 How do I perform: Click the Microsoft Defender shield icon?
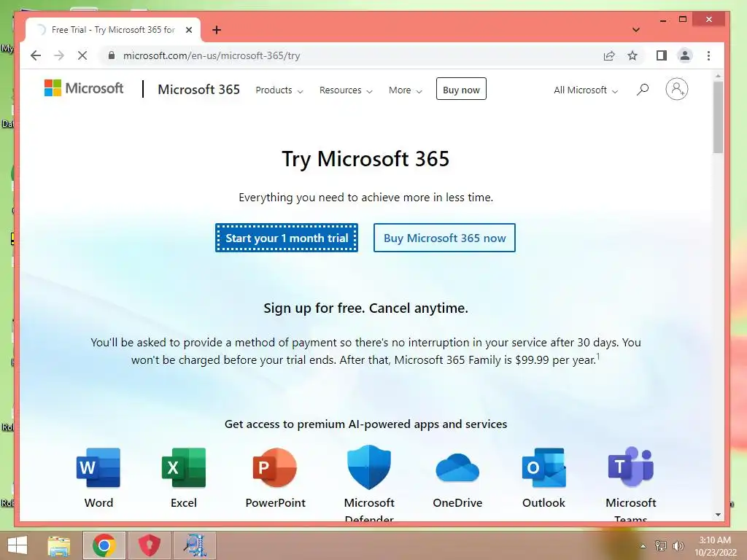coord(368,467)
